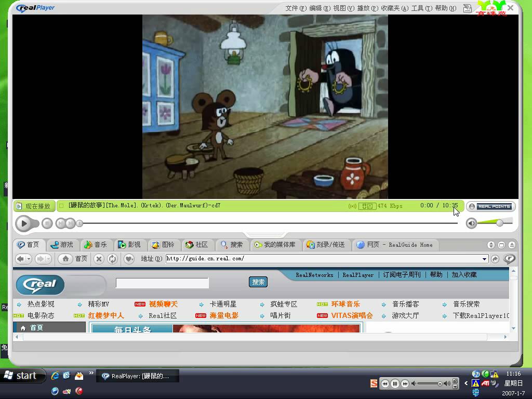Open the 文件 (File) menu

pos(296,8)
